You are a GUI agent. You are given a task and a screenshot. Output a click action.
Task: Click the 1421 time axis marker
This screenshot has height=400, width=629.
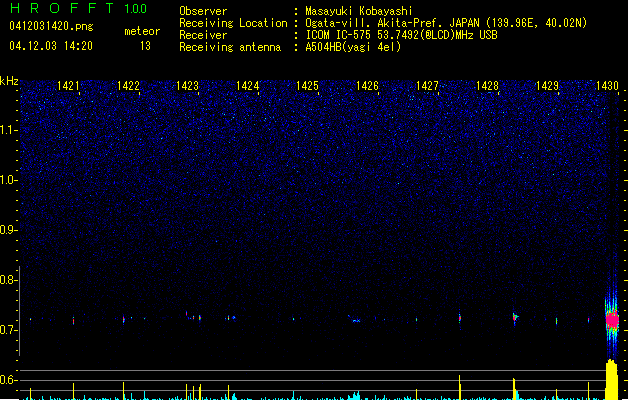(x=68, y=86)
